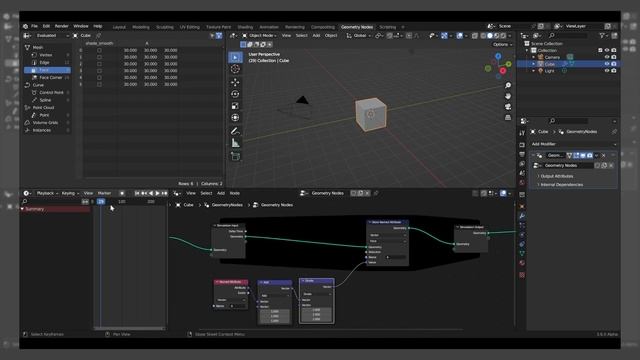
Task: Select the Transform tool in viewport toolbar
Action: (x=235, y=118)
